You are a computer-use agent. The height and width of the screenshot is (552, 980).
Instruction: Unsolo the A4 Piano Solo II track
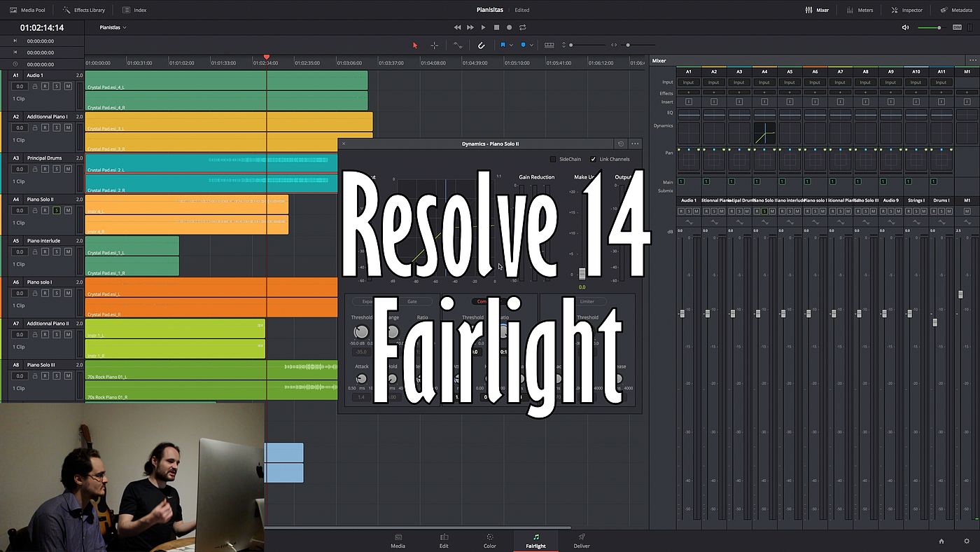click(x=57, y=210)
